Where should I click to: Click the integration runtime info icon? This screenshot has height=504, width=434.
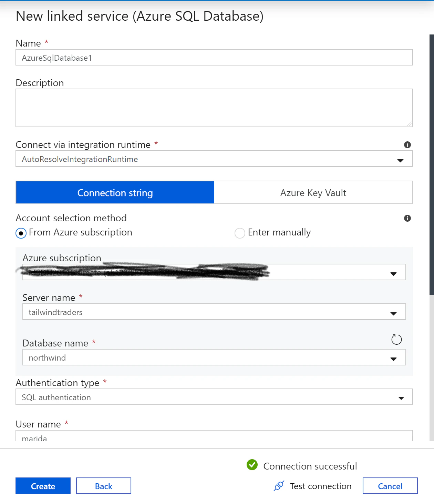click(407, 145)
